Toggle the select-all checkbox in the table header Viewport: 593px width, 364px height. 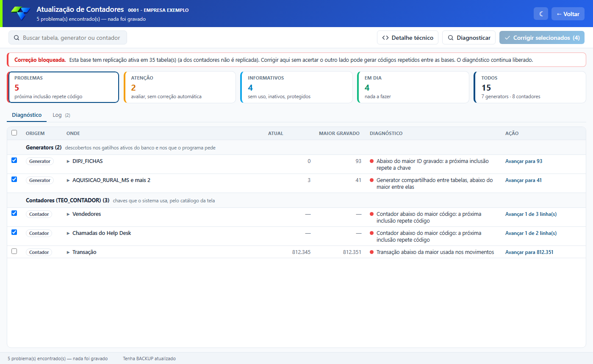click(14, 133)
